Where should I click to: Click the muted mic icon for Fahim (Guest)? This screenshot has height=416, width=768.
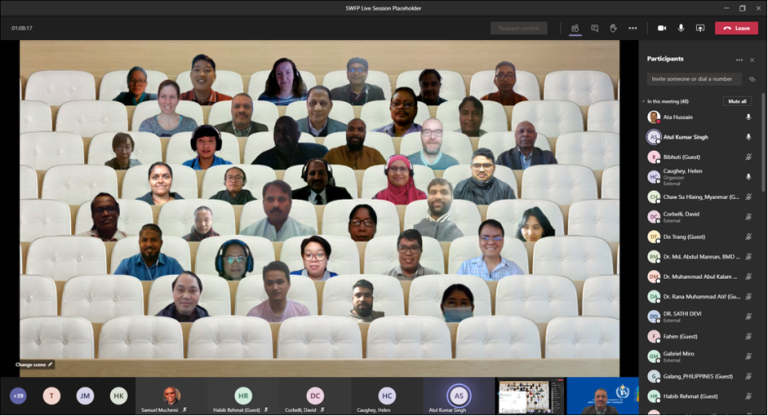(748, 337)
